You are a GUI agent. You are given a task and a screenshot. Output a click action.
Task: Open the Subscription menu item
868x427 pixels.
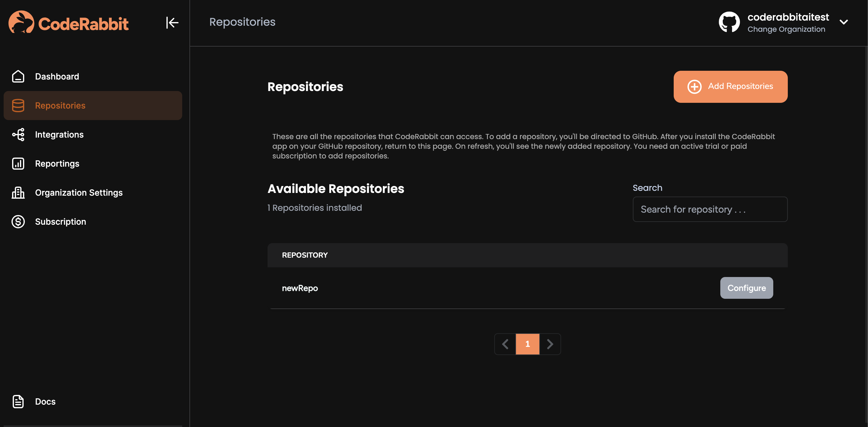[x=61, y=222]
